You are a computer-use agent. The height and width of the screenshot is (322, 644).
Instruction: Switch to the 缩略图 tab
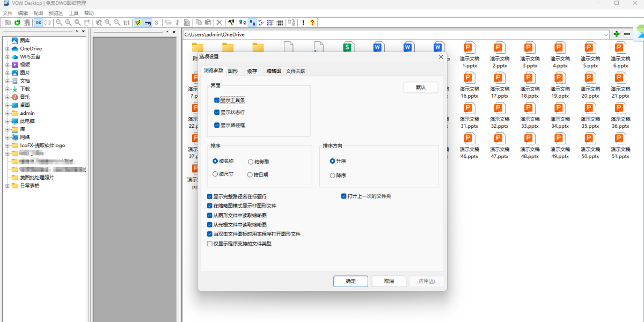[274, 71]
